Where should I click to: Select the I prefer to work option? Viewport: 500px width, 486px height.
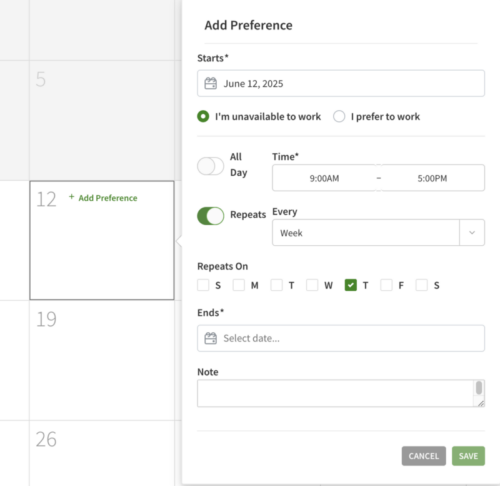[339, 116]
